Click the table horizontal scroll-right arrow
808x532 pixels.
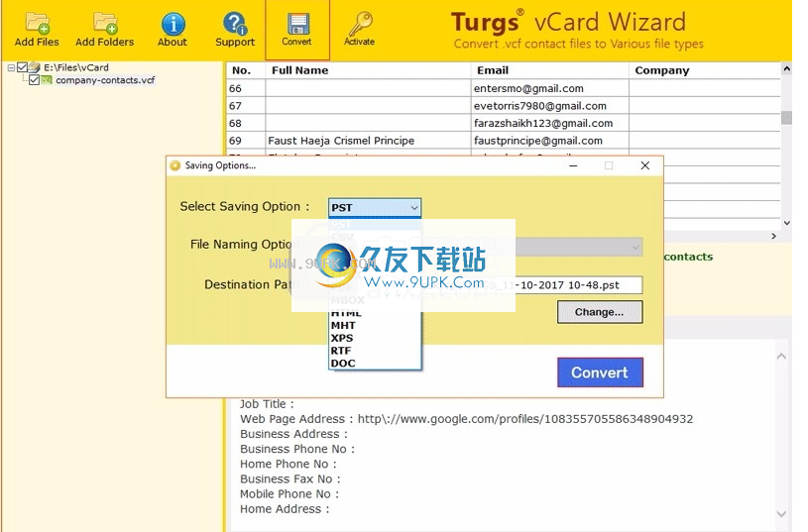pos(773,236)
